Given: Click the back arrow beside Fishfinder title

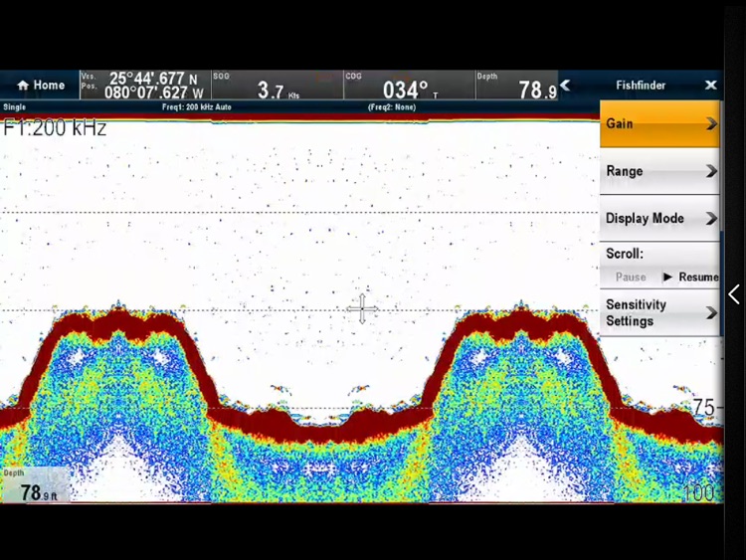Looking at the screenshot, I should click(x=566, y=86).
